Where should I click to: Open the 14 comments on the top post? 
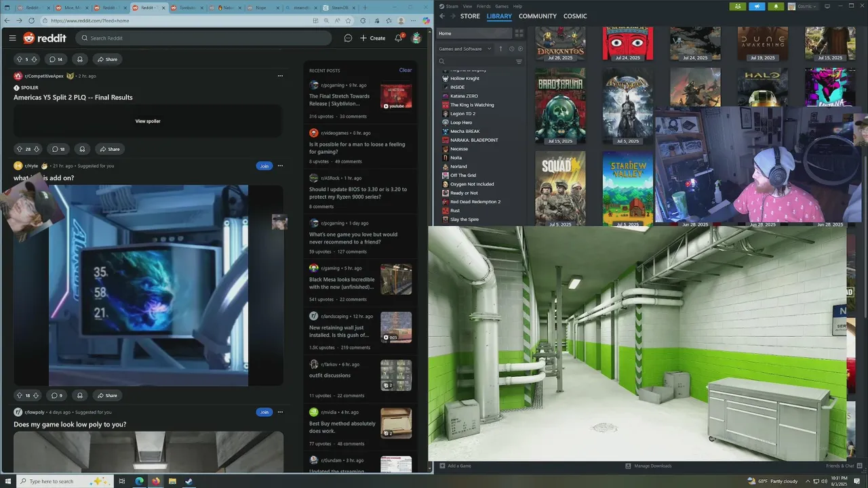(56, 59)
